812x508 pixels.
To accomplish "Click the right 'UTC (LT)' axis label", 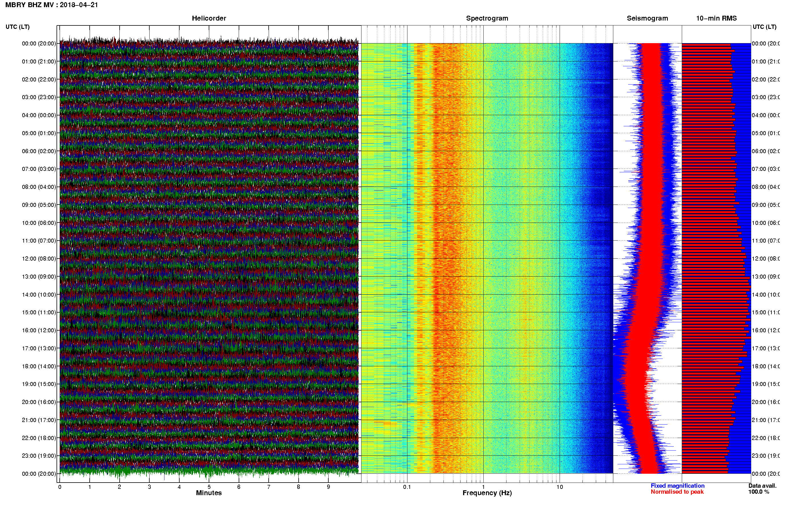I will (764, 27).
